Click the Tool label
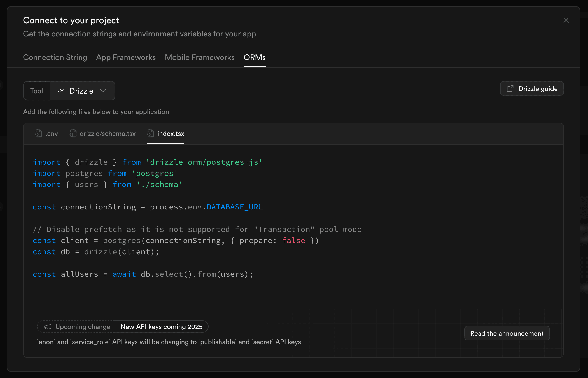588x378 pixels. click(36, 91)
